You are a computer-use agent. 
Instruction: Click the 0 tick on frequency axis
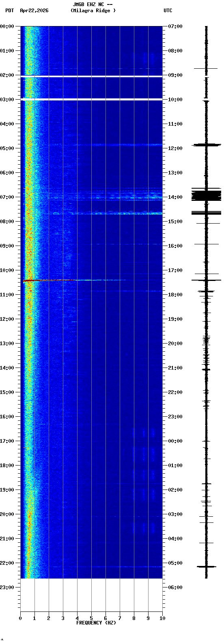pos(20,618)
